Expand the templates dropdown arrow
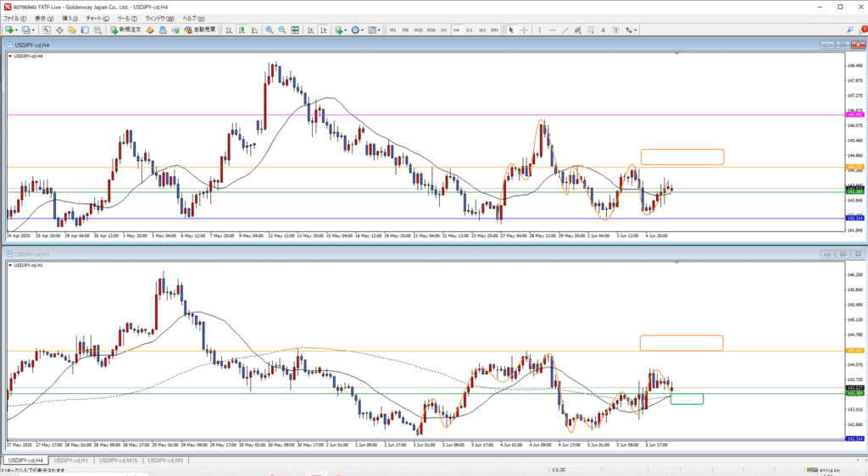 (379, 30)
